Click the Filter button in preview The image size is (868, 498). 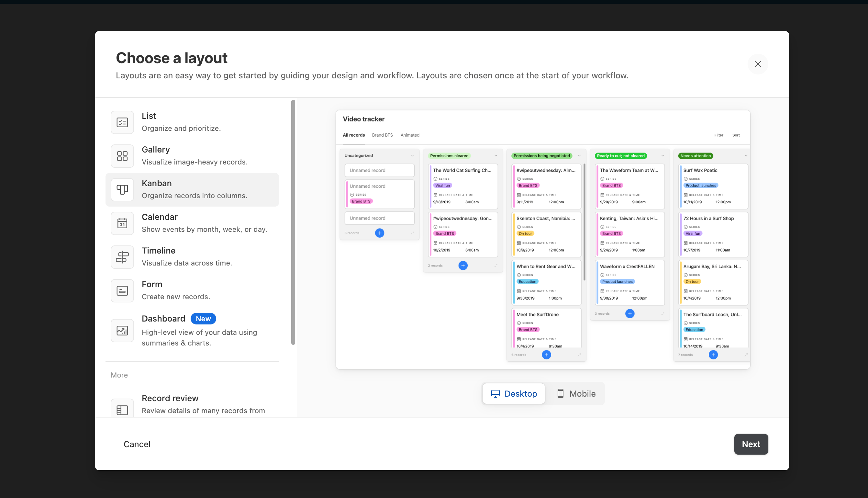[719, 135]
